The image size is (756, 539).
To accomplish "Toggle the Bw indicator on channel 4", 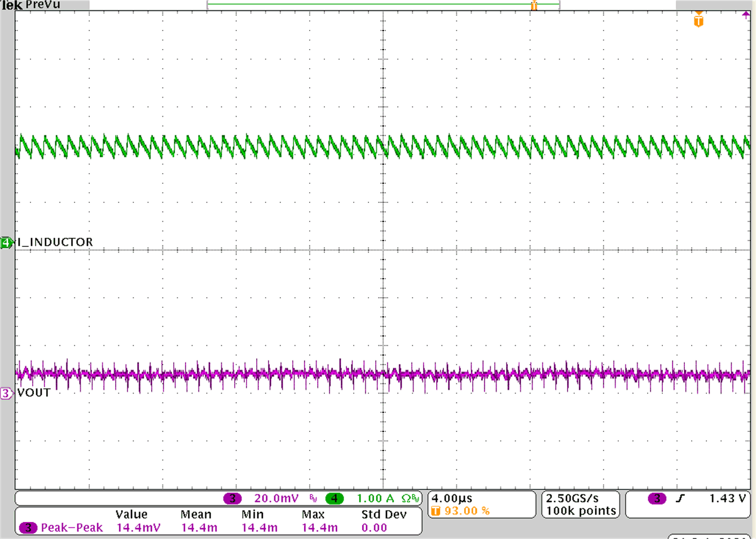I will tap(416, 498).
